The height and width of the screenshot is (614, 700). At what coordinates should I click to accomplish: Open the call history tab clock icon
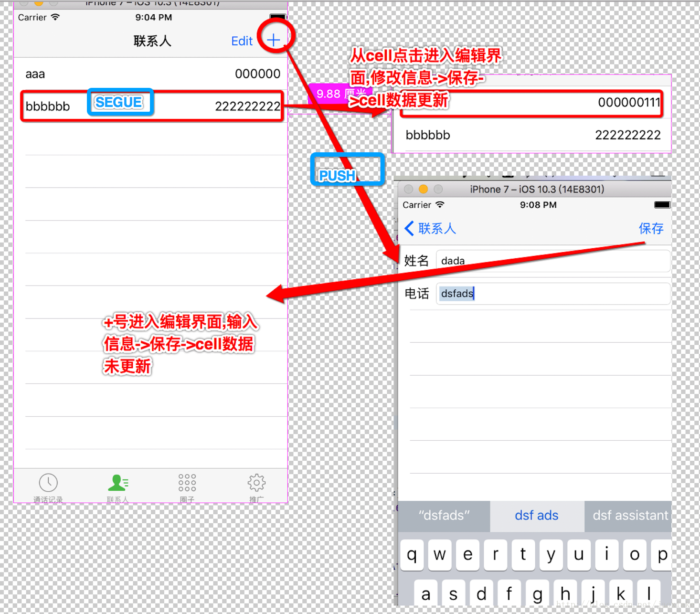point(48,483)
